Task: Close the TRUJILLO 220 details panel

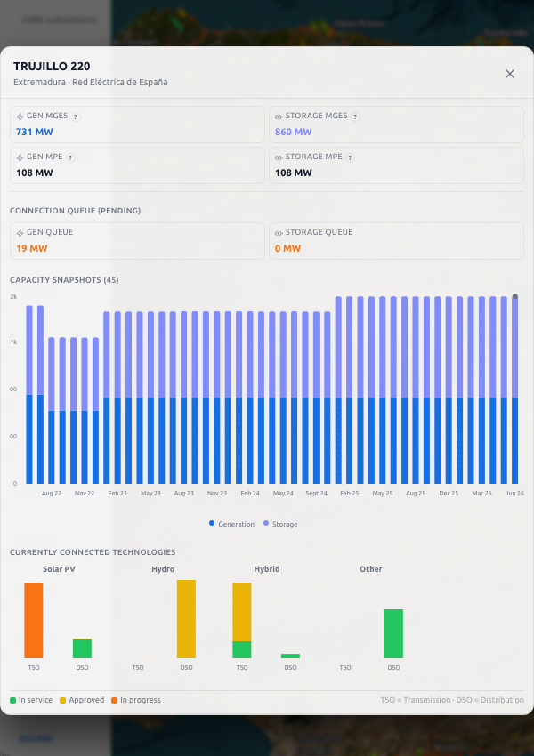Action: [510, 74]
